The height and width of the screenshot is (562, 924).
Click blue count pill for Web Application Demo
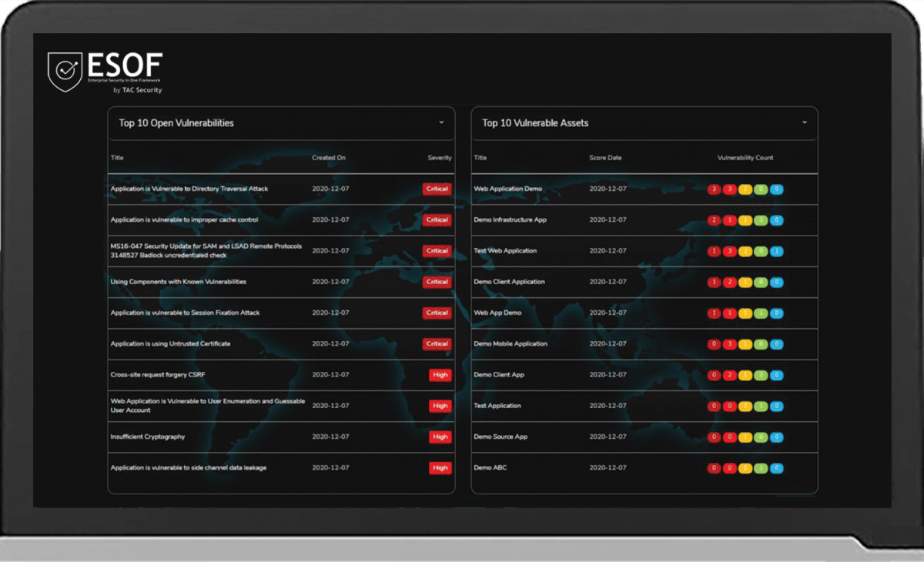(777, 189)
